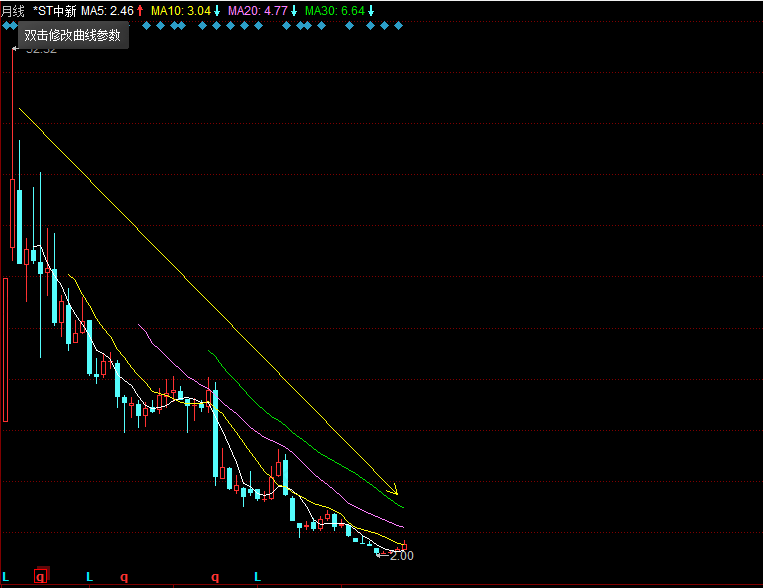
Task: Select the MA10: 3.04 indicator label
Action: pyautogui.click(x=181, y=11)
